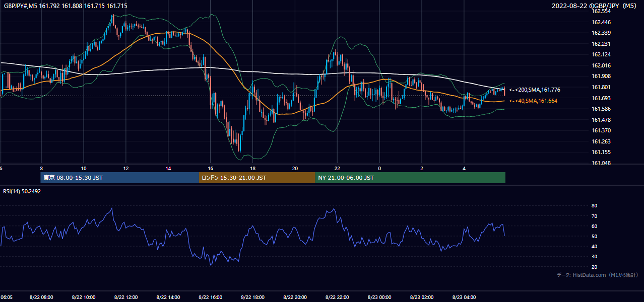Screen dimensions: 644x302
Task: Click price axis value 161.155
Action: click(x=601, y=152)
